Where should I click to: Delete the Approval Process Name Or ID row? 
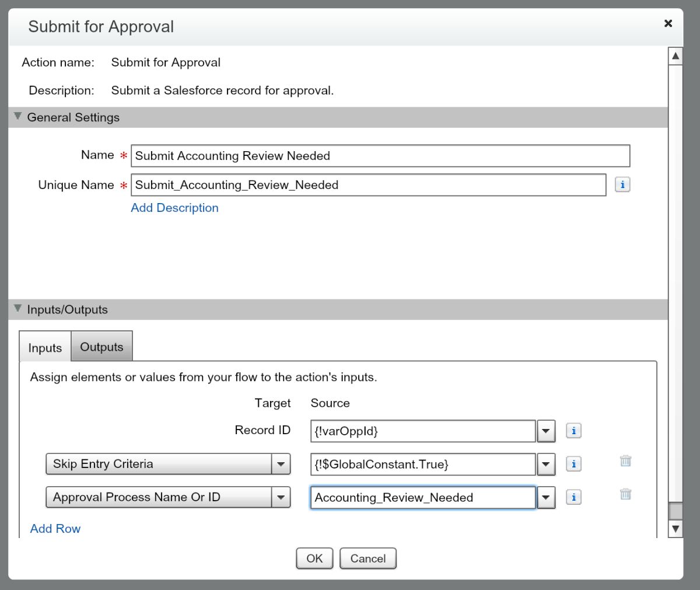pyautogui.click(x=626, y=494)
